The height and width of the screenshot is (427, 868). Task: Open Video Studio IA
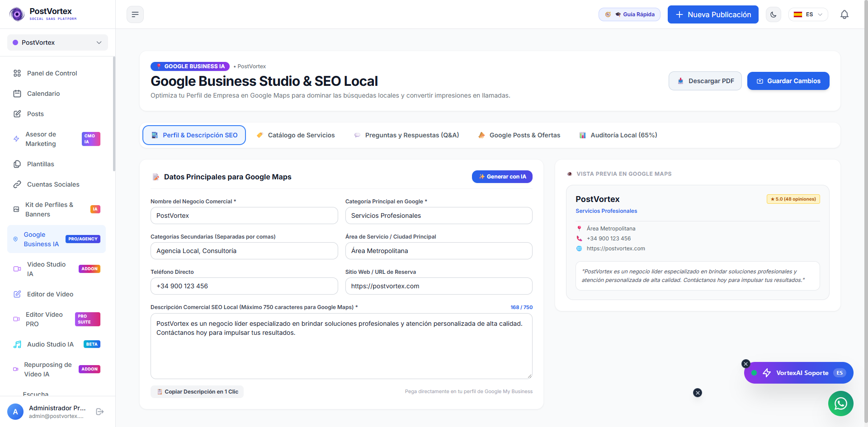57,269
